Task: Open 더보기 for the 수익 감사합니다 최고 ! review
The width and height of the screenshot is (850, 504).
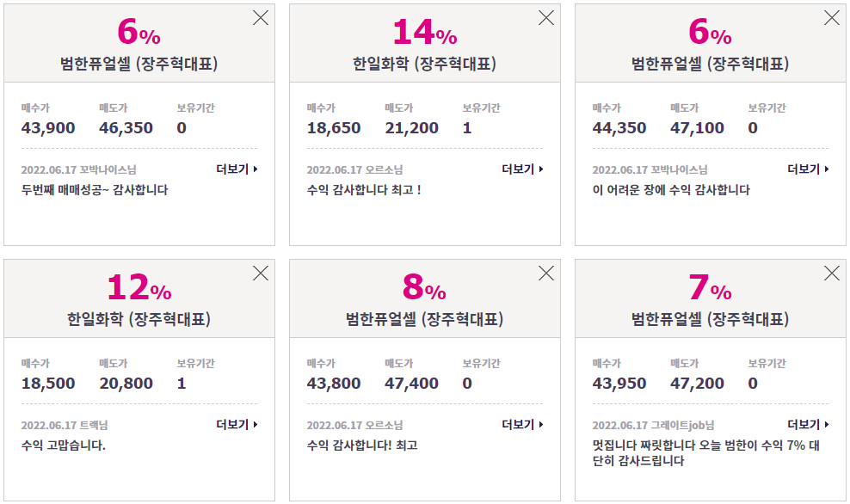Action: point(522,169)
